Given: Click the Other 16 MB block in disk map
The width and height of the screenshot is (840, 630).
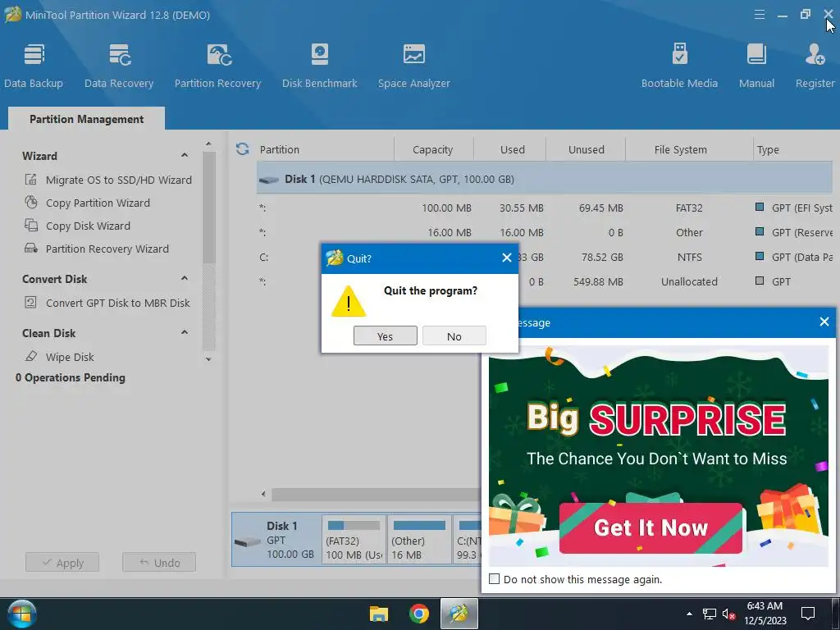Looking at the screenshot, I should point(419,540).
